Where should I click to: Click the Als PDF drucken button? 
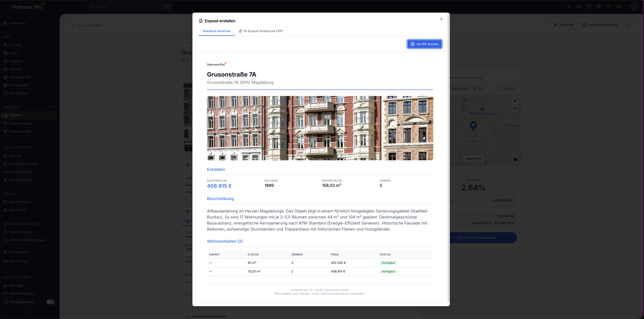pos(425,44)
